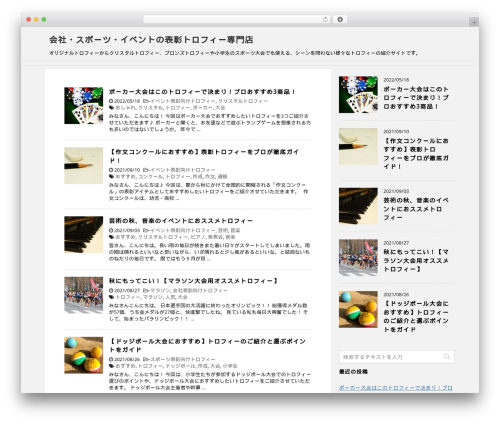The width and height of the screenshot is (500, 423).
Task: Click the folder icon in 芸術の秋 post meta
Action: tap(146, 230)
